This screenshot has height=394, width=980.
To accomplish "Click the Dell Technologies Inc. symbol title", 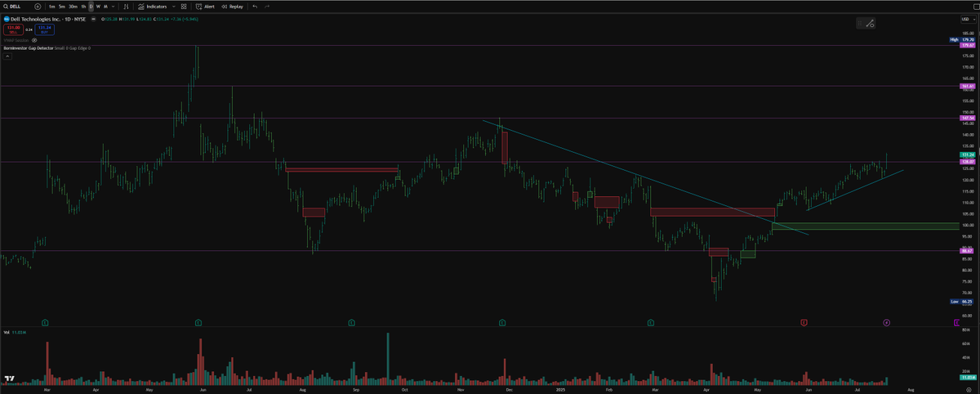I will tap(48, 19).
